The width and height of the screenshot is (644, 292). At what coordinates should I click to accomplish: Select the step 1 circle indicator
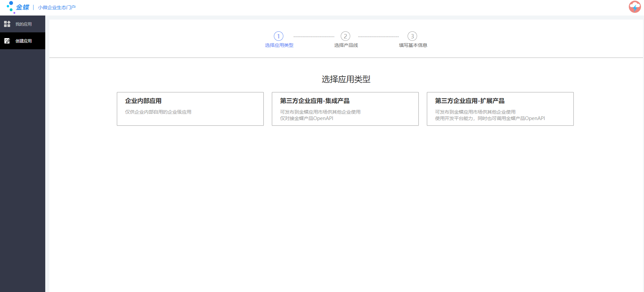(x=278, y=36)
